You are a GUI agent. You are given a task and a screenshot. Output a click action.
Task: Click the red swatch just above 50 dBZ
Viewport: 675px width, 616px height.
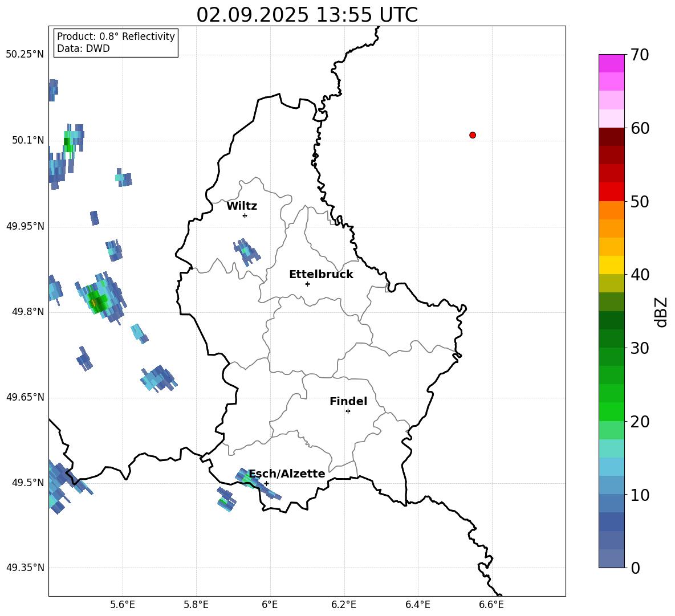[x=611, y=192]
